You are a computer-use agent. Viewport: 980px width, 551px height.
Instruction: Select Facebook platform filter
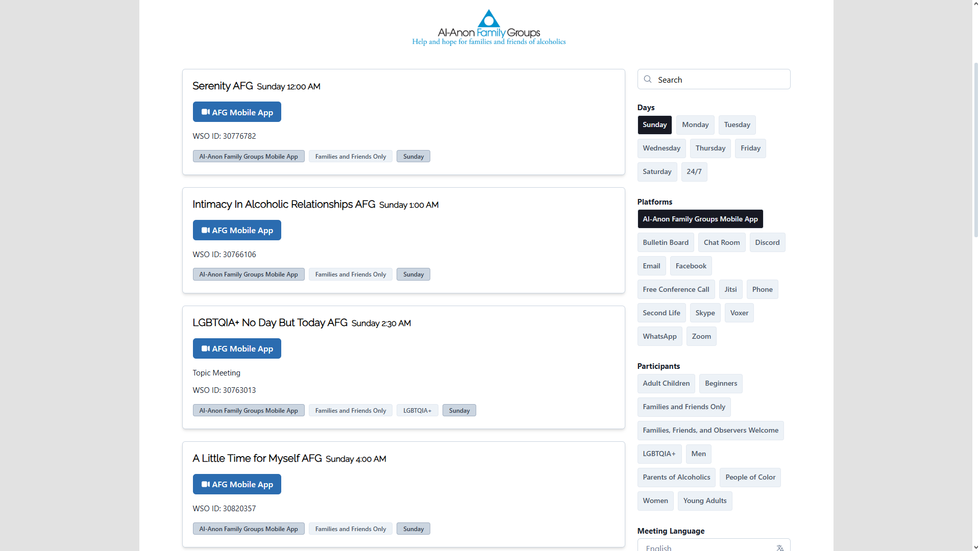(691, 266)
